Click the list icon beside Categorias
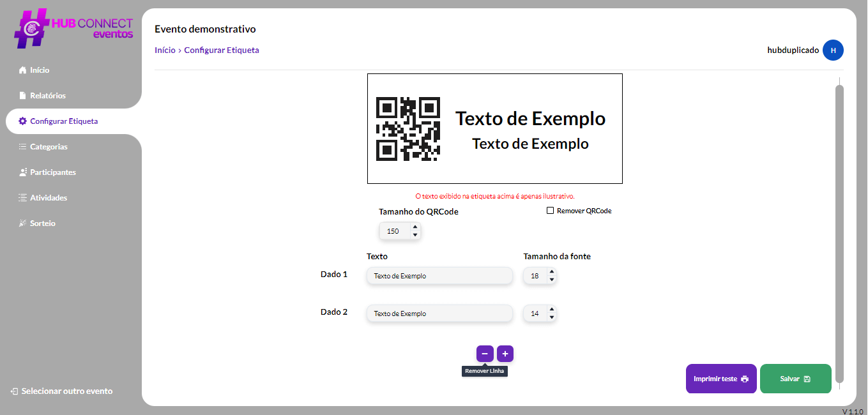868x415 pixels. (x=23, y=147)
